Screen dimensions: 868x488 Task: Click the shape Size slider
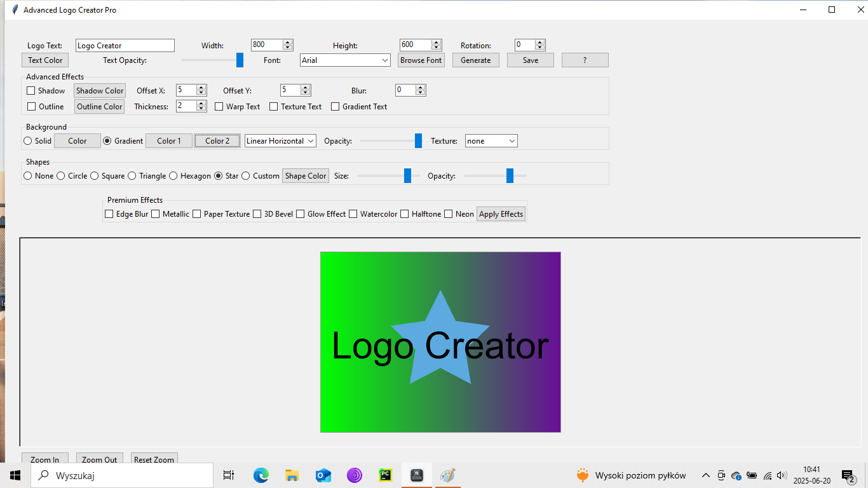(388, 175)
